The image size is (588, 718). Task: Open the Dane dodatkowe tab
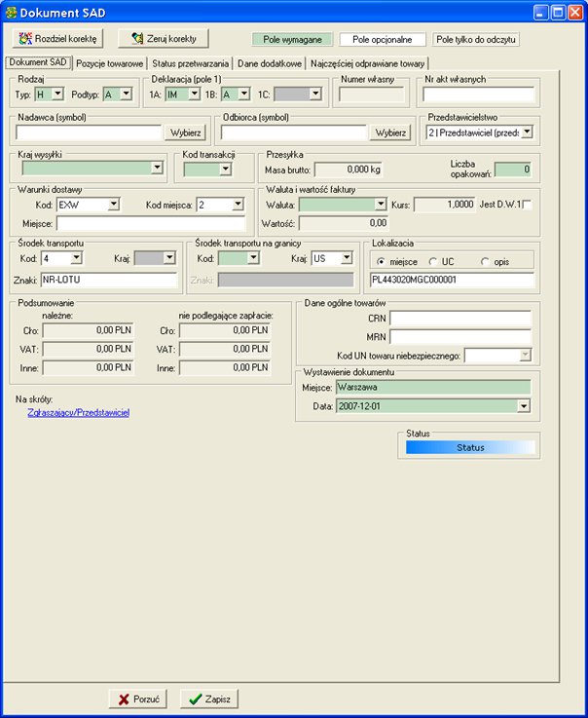click(270, 63)
